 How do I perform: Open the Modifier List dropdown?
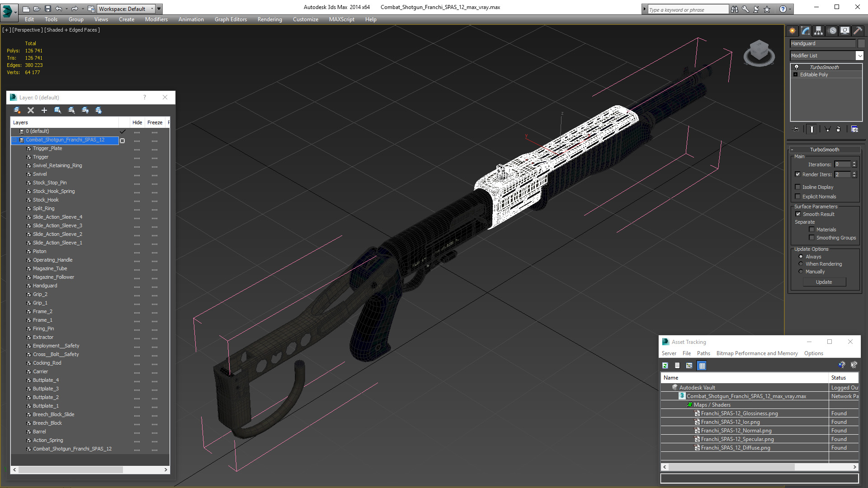tap(859, 56)
